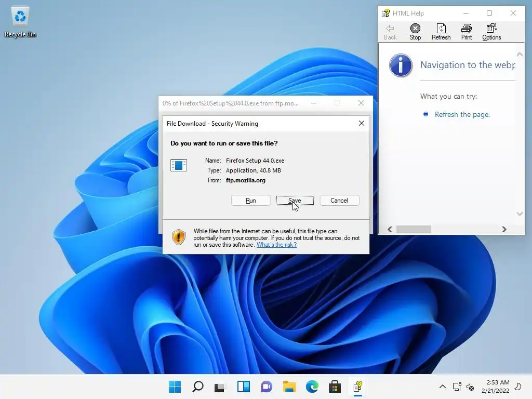Print the HTML Help page
This screenshot has height=399, width=532.
coord(467,32)
